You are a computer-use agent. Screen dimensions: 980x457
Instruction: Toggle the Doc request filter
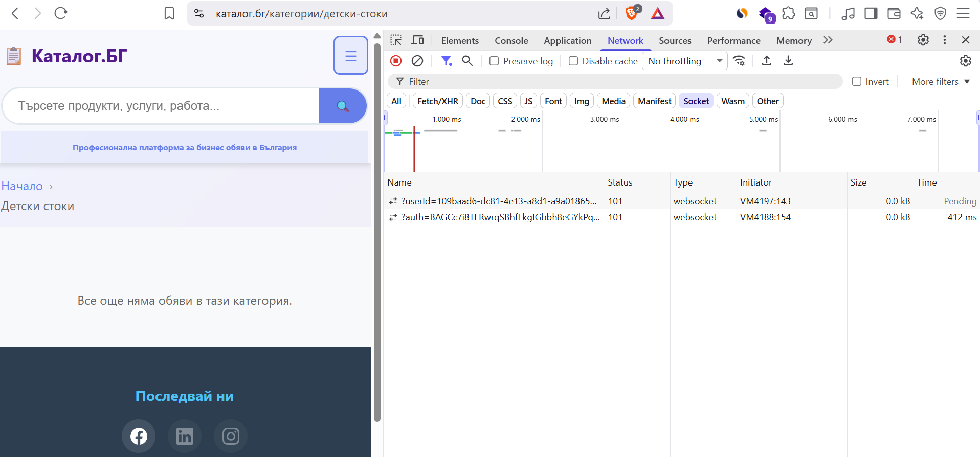(x=478, y=101)
